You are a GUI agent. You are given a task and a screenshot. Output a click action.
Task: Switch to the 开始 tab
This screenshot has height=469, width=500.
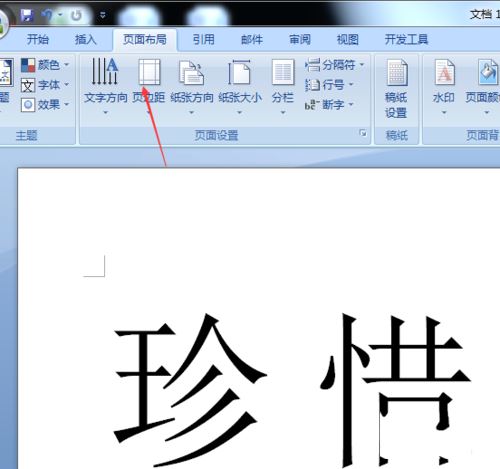tap(38, 40)
